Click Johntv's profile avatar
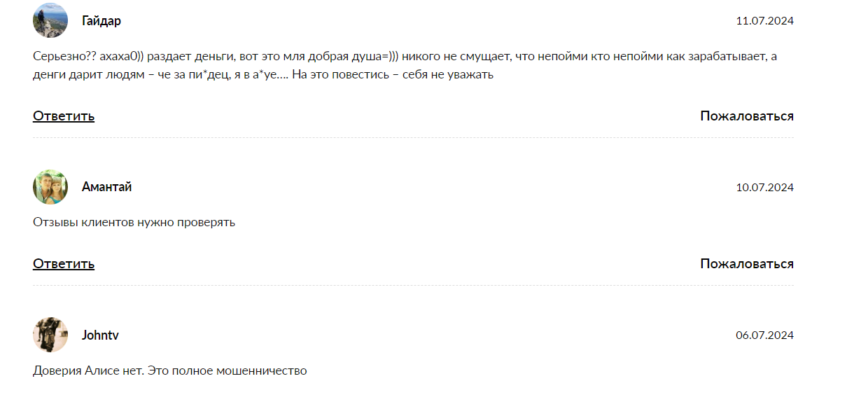 [50, 335]
